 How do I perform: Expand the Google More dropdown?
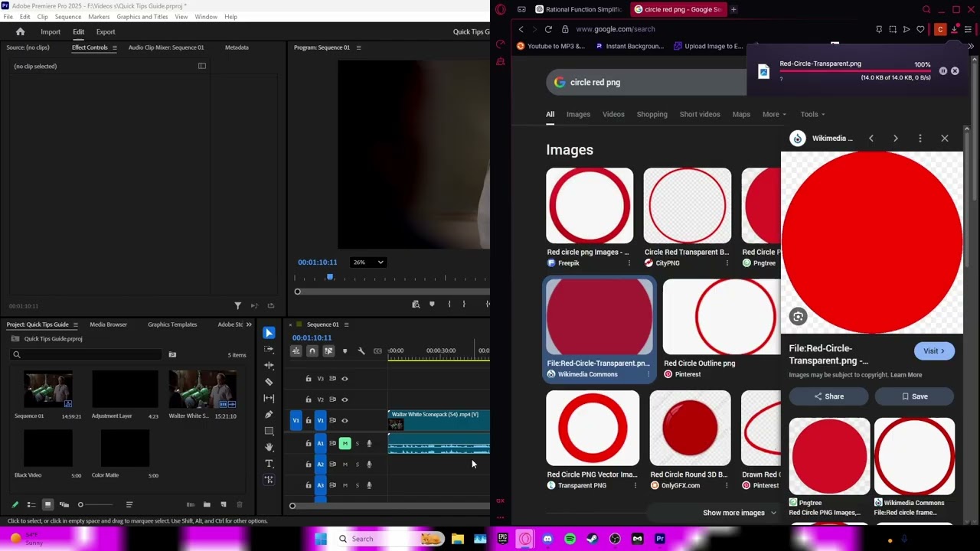[x=775, y=115]
